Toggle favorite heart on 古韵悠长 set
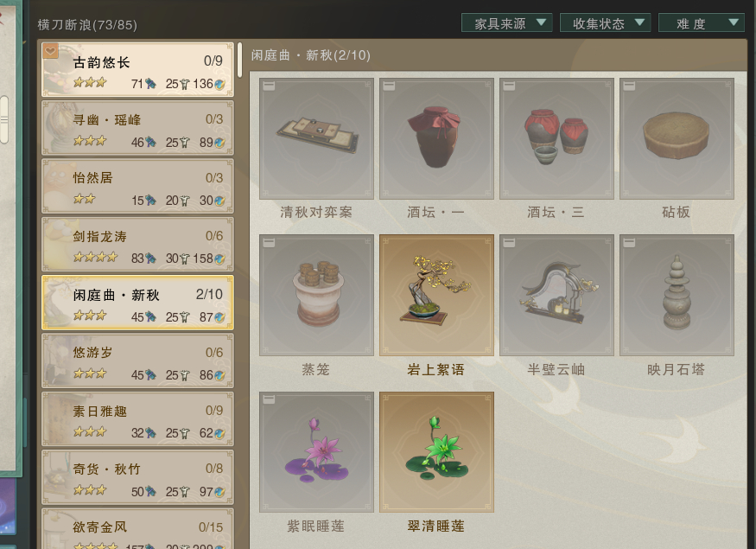The height and width of the screenshot is (549, 756). click(x=50, y=51)
